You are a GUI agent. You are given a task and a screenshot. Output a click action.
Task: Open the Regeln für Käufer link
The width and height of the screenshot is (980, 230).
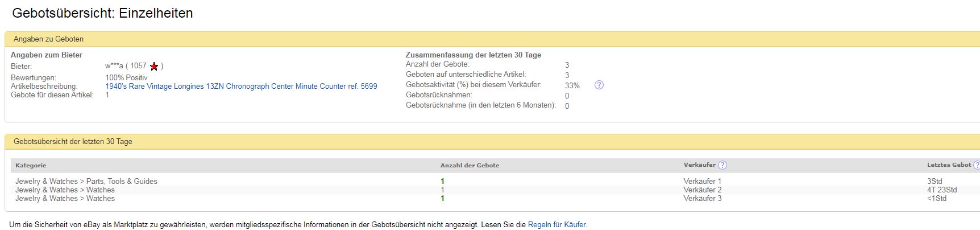(557, 225)
